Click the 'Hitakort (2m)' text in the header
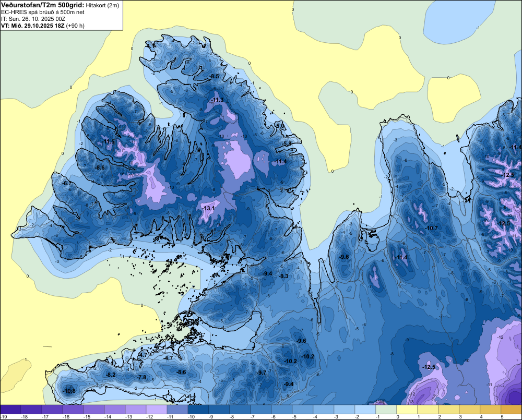The height and width of the screenshot is (420, 522). coord(102,5)
